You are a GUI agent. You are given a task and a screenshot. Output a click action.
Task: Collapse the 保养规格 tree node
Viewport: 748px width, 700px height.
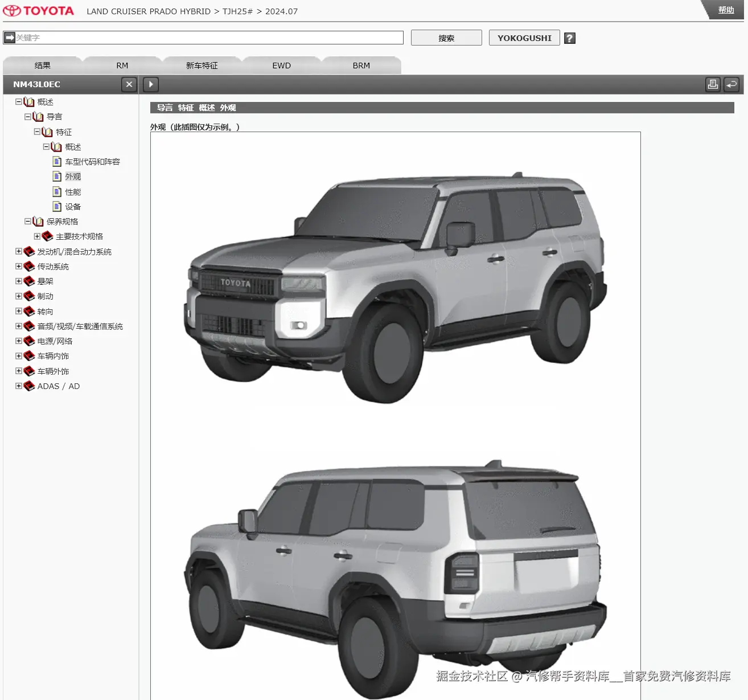pos(27,222)
